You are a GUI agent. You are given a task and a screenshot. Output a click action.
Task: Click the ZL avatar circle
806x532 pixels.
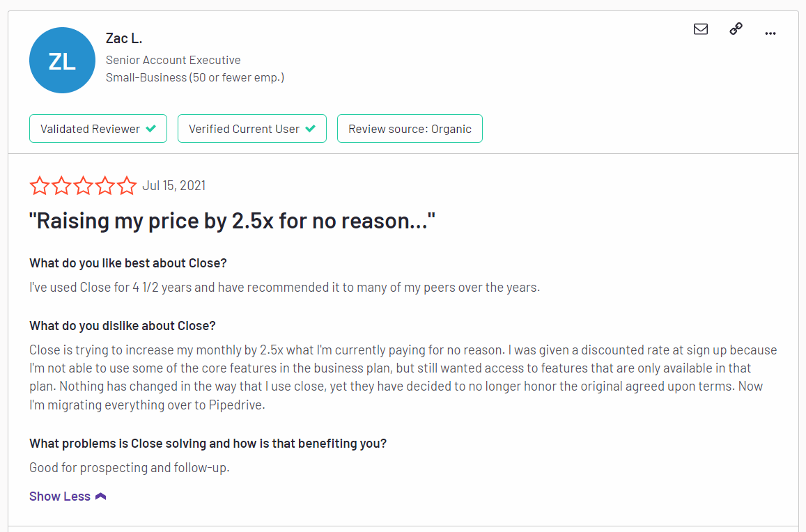(62, 61)
